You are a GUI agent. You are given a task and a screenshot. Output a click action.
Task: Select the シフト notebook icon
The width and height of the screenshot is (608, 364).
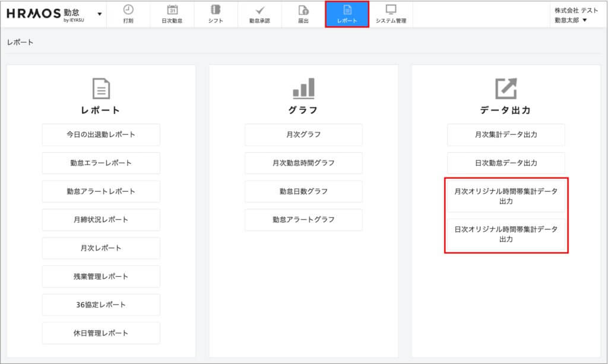[216, 10]
